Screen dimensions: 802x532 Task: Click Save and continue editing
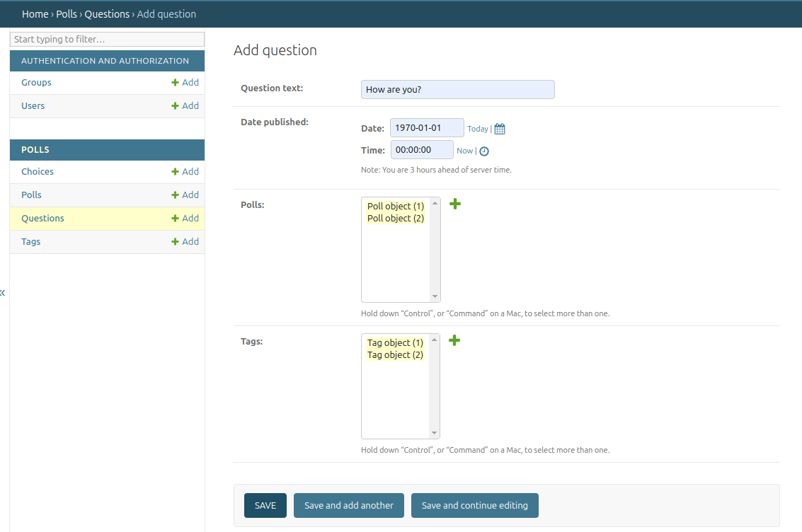(475, 505)
